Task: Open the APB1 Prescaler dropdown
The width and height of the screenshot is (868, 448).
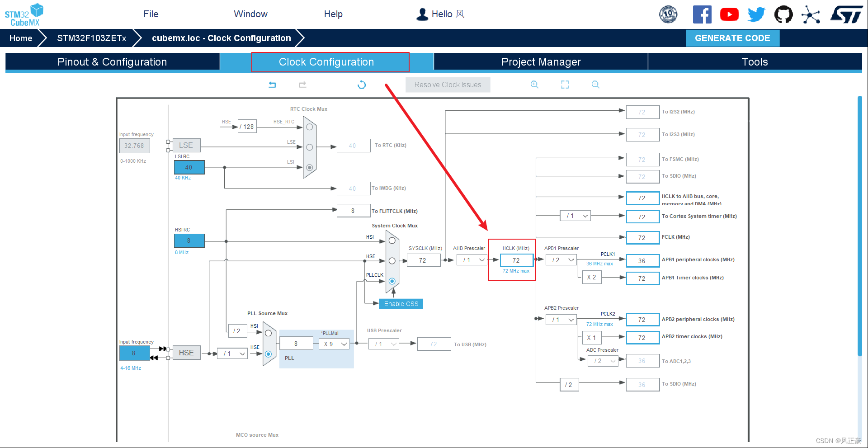Action: 561,260
